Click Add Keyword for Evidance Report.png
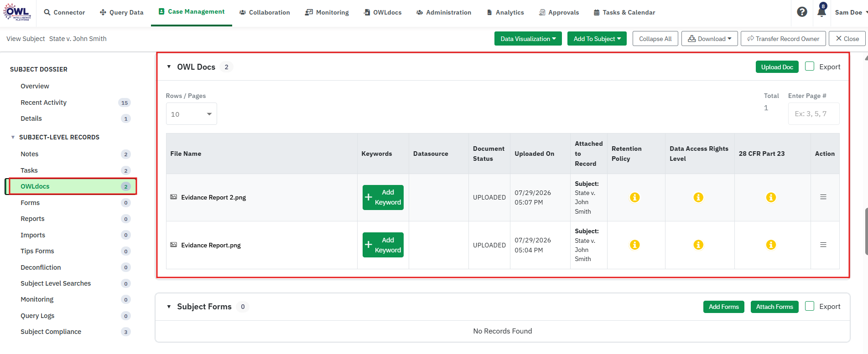Viewport: 868px width, 354px height. point(383,245)
